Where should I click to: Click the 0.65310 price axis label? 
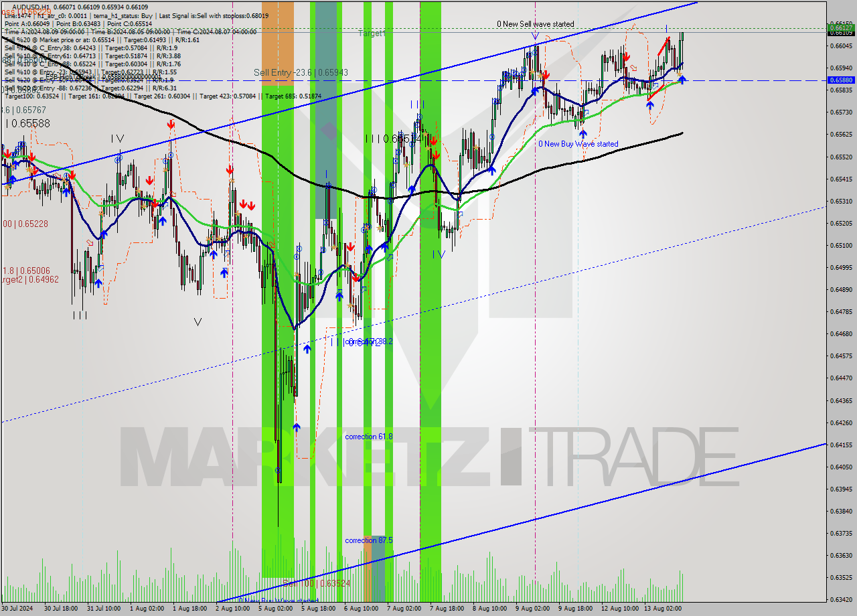click(842, 202)
